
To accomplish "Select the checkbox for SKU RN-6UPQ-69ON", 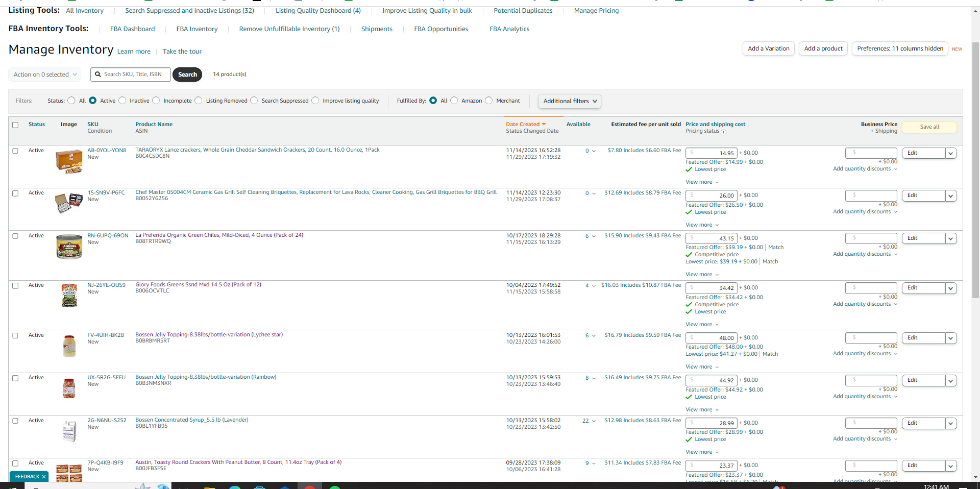I will [x=15, y=236].
